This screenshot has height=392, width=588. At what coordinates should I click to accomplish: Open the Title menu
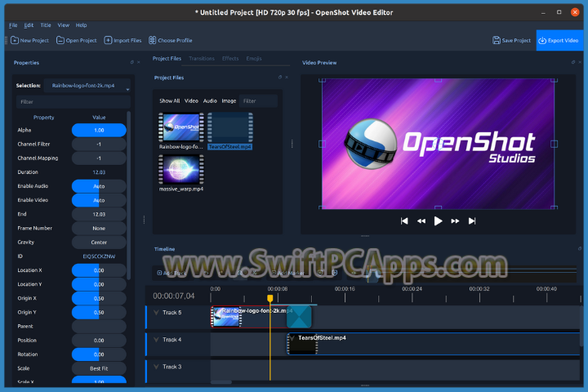(x=46, y=25)
